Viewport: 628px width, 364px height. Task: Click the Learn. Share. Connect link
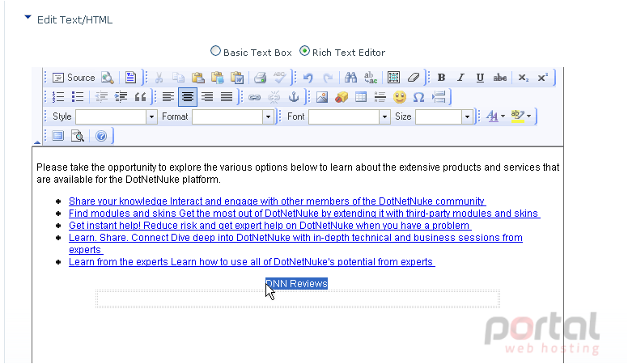pos(295,243)
